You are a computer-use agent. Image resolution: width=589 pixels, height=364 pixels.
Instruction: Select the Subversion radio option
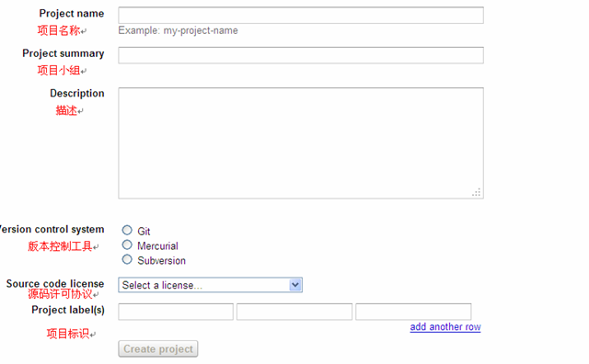pyautogui.click(x=127, y=260)
